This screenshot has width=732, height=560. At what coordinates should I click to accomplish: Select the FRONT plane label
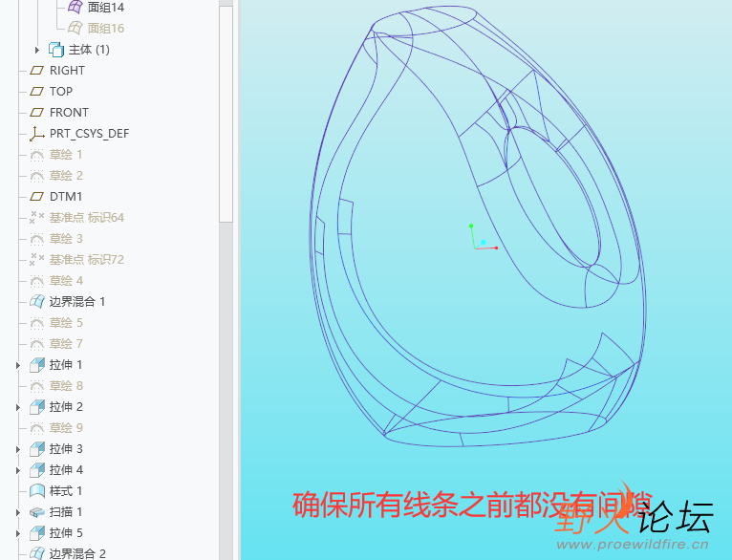point(69,113)
